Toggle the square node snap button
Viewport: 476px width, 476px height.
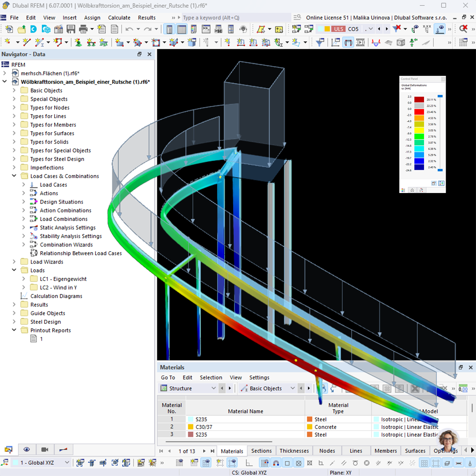point(287,463)
